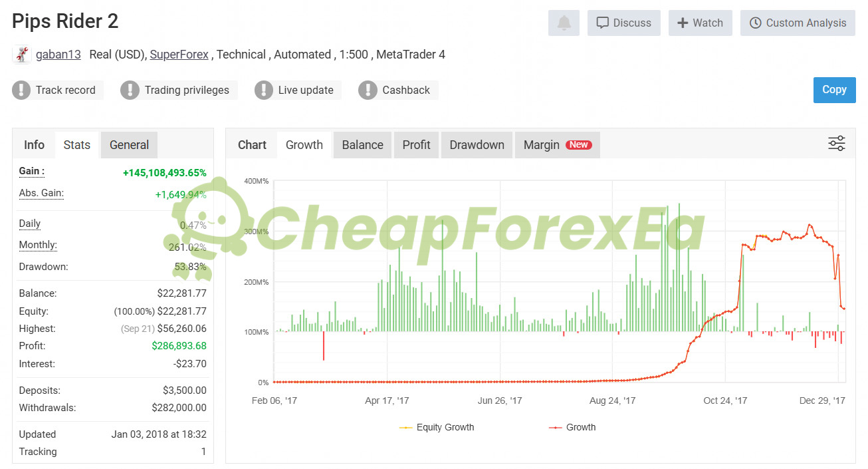Switch to the Profit chart tab

416,144
